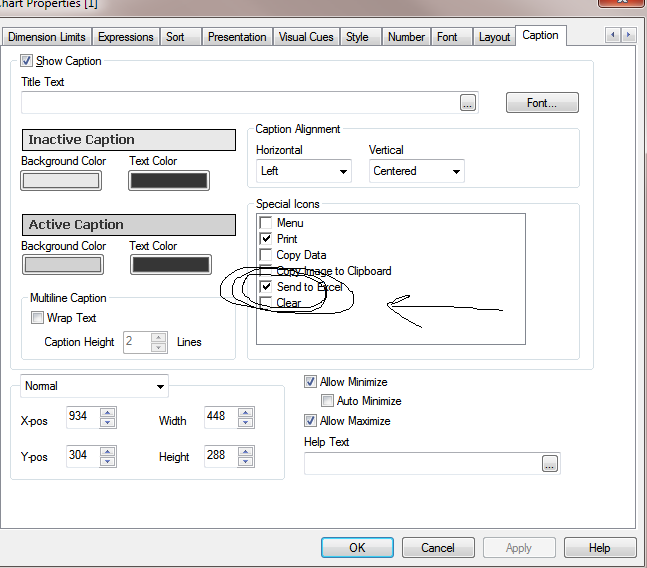Decrease Caption Height lines with down arrow

158,347
